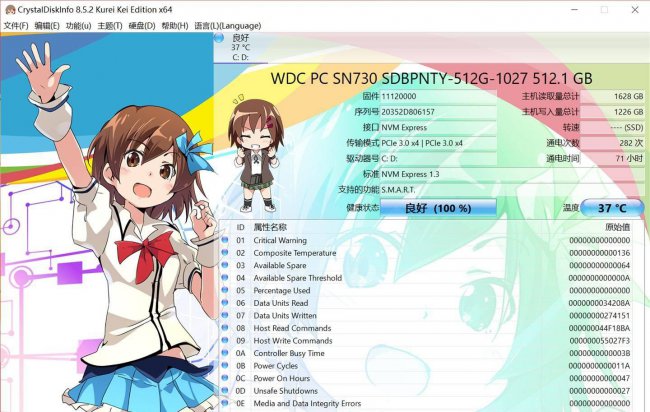
Task: Click status orb of Power On Hours row
Action: pos(225,378)
